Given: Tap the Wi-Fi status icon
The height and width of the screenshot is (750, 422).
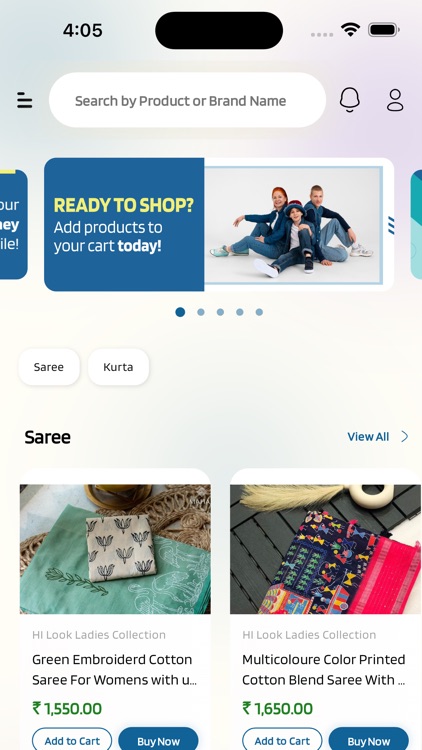Looking at the screenshot, I should point(351,30).
